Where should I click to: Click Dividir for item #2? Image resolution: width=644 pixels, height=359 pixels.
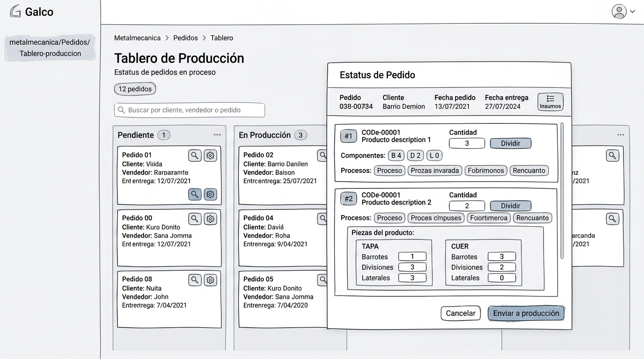[511, 206]
